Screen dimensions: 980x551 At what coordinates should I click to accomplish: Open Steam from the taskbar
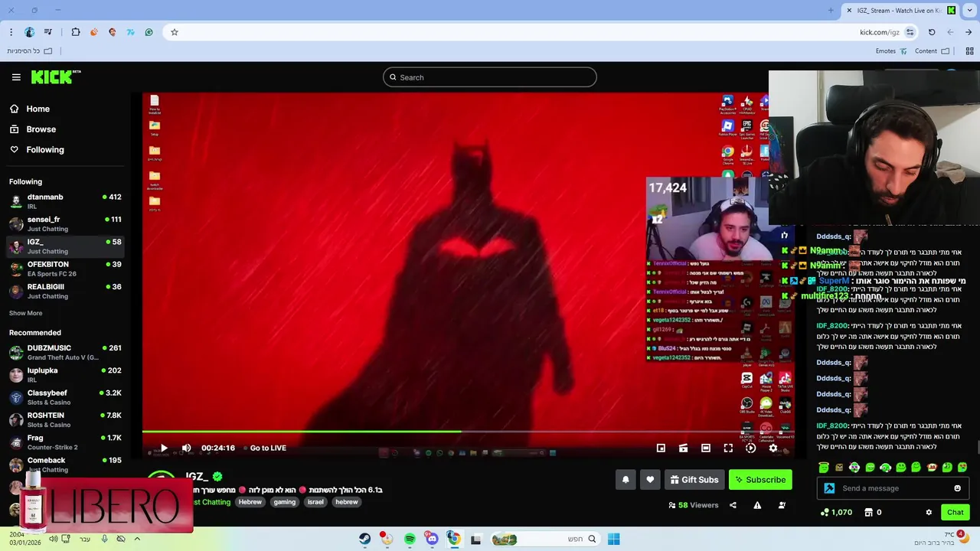[364, 539]
